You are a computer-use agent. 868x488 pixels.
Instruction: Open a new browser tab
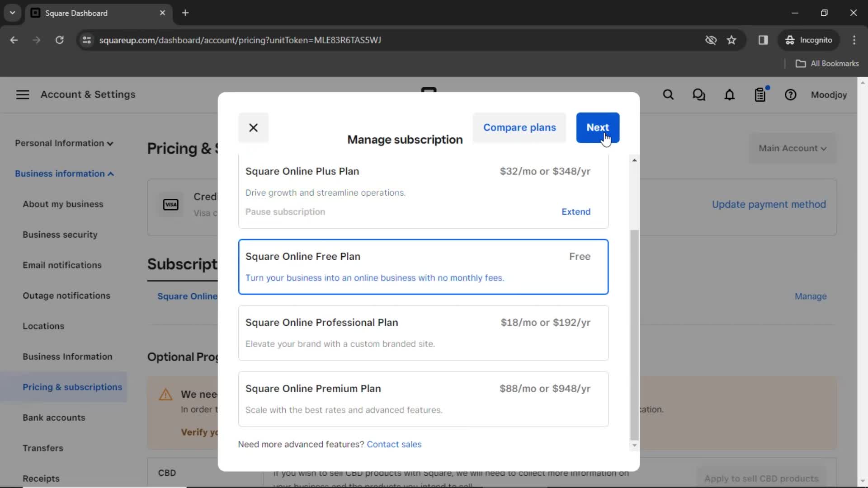(x=185, y=13)
